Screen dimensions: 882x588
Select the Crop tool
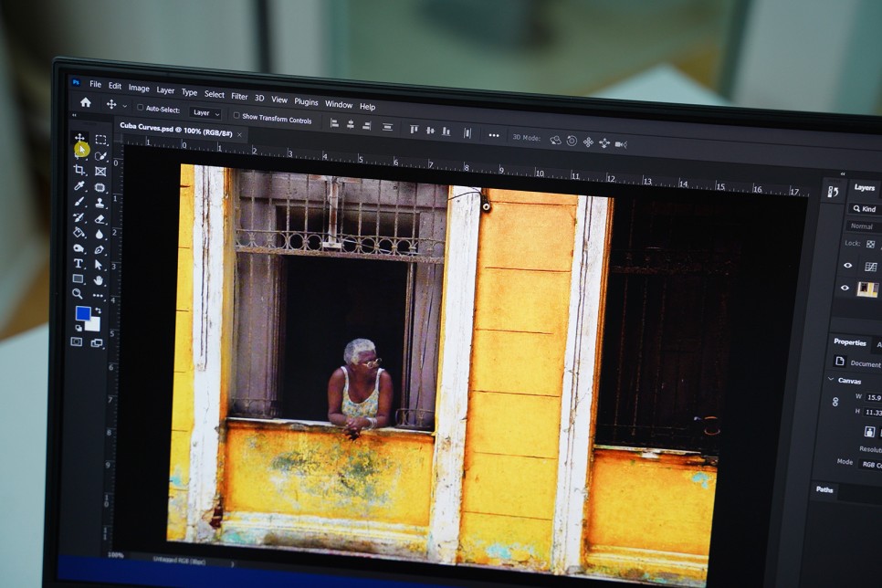[79, 169]
